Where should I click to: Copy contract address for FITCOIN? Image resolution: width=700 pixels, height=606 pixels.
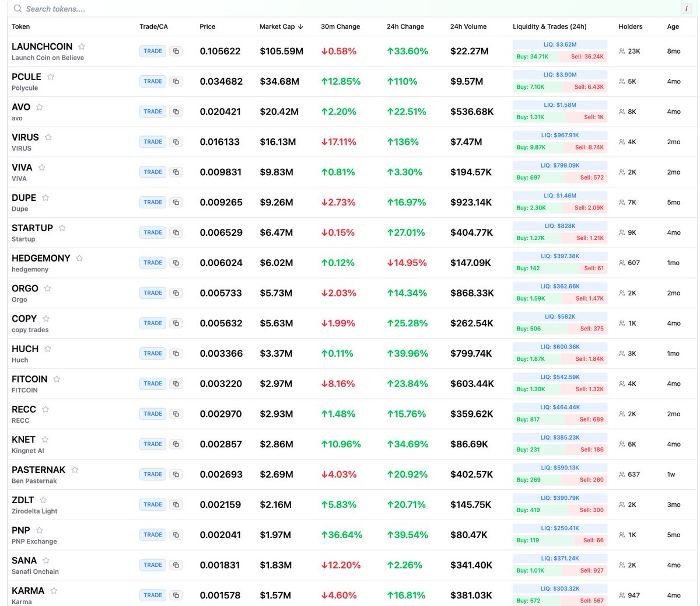point(176,384)
